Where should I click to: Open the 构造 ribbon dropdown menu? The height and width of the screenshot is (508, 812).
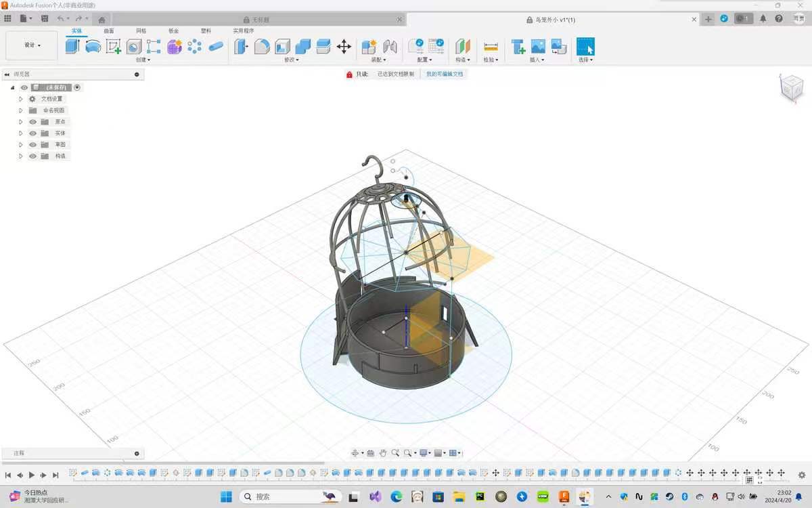[x=463, y=60]
